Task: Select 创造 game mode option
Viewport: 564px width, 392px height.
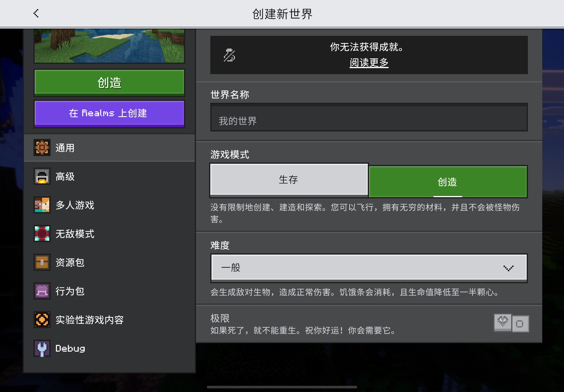Action: [x=448, y=182]
